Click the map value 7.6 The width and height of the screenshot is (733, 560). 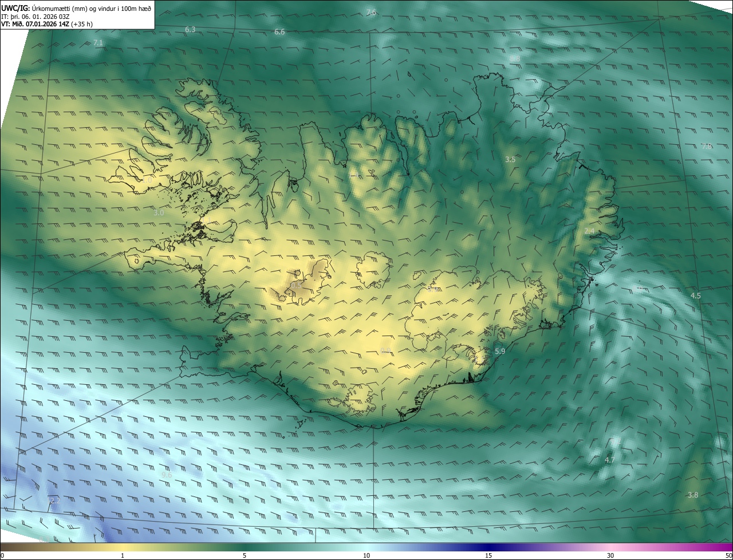click(x=371, y=13)
